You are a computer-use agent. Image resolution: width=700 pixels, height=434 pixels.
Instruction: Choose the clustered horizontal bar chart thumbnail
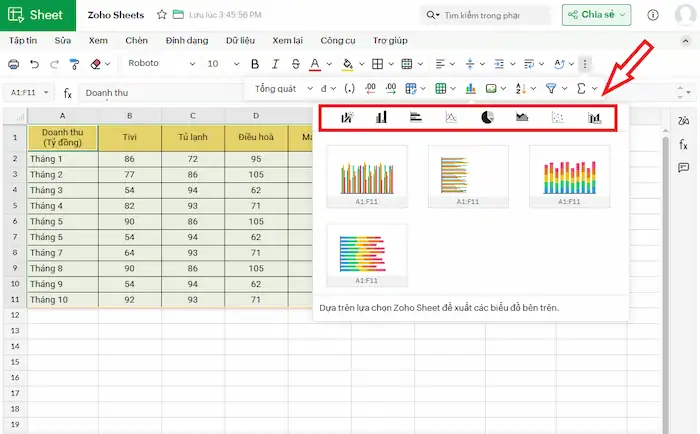[468, 176]
